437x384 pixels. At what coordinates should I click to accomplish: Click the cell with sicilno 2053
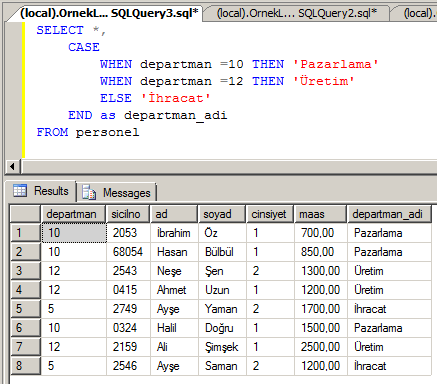click(x=128, y=233)
